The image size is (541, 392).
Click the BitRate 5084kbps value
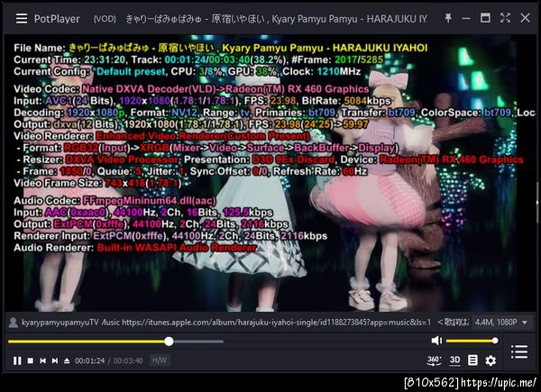click(x=367, y=101)
